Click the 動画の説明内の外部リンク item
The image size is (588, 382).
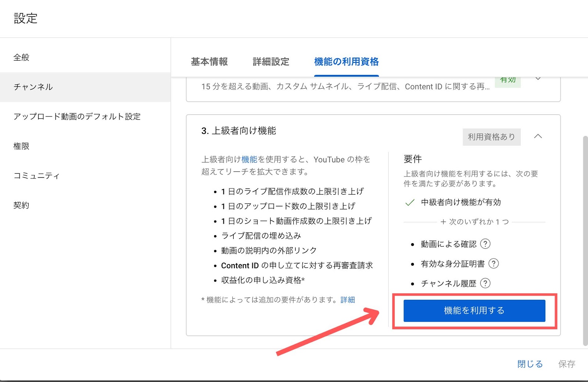click(x=269, y=251)
